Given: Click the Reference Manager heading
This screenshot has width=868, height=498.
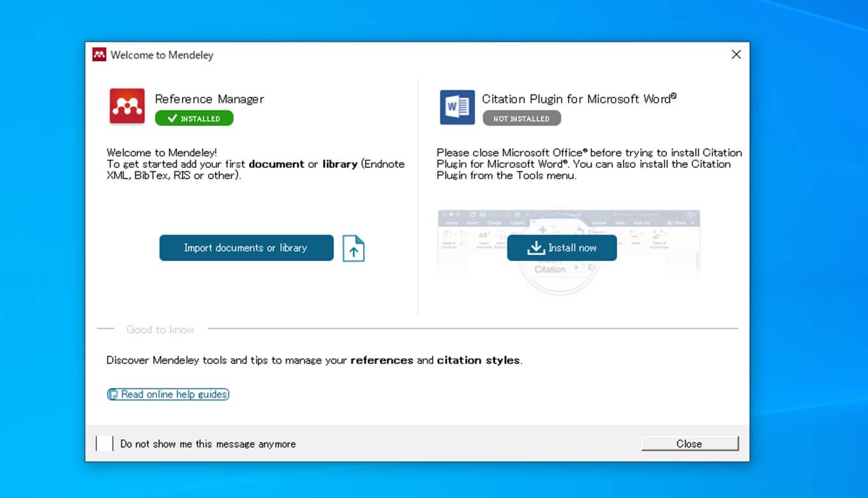Looking at the screenshot, I should [x=209, y=99].
